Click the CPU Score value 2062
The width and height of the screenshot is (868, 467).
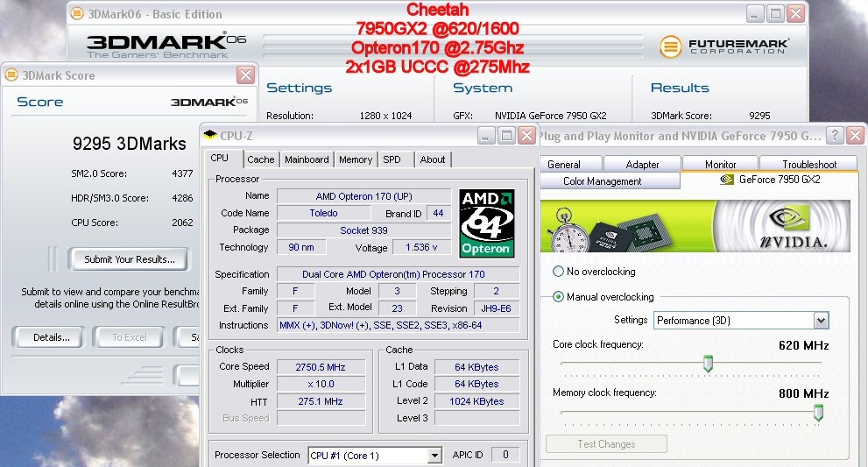pos(182,223)
